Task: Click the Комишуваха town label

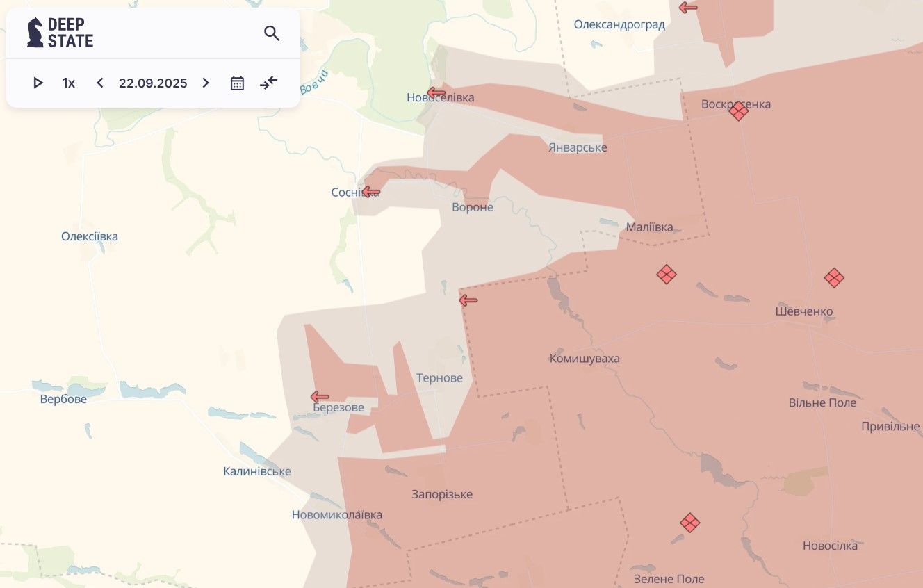Action: pos(585,359)
